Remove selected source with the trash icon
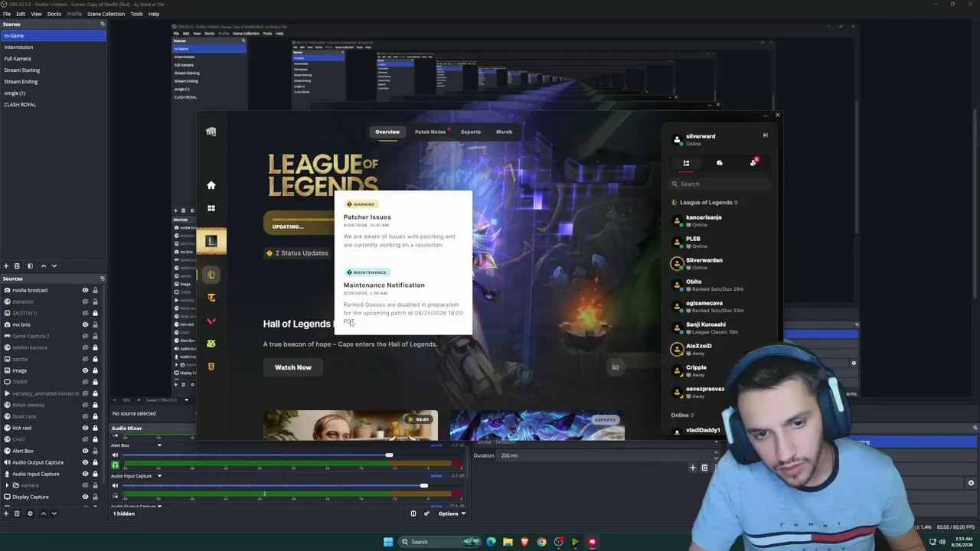Screen dimensions: 980x551 tap(18, 514)
